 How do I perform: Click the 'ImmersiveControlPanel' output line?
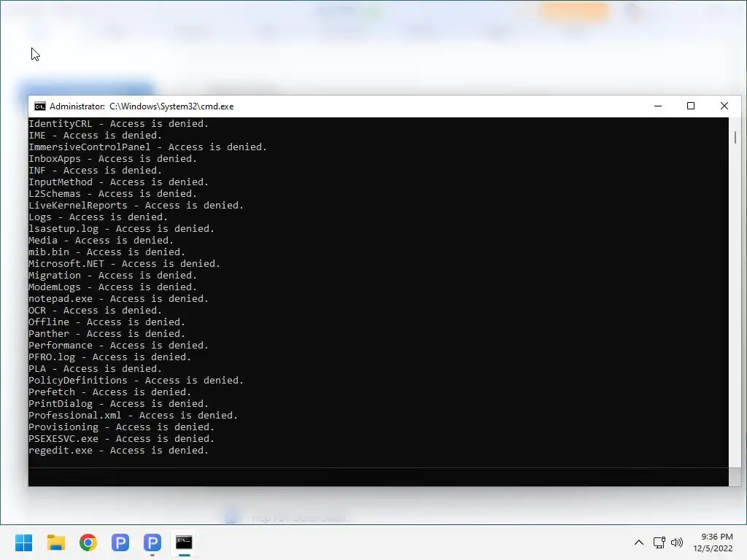[147, 147]
